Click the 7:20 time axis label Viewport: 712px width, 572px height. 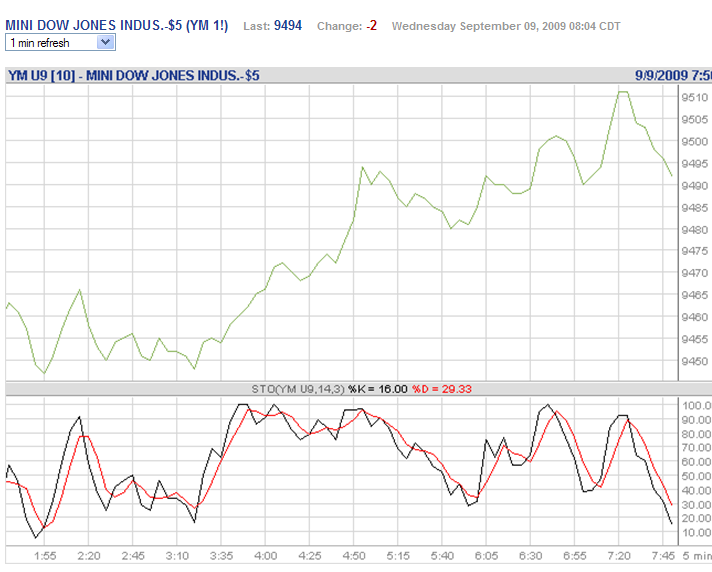pyautogui.click(x=619, y=556)
